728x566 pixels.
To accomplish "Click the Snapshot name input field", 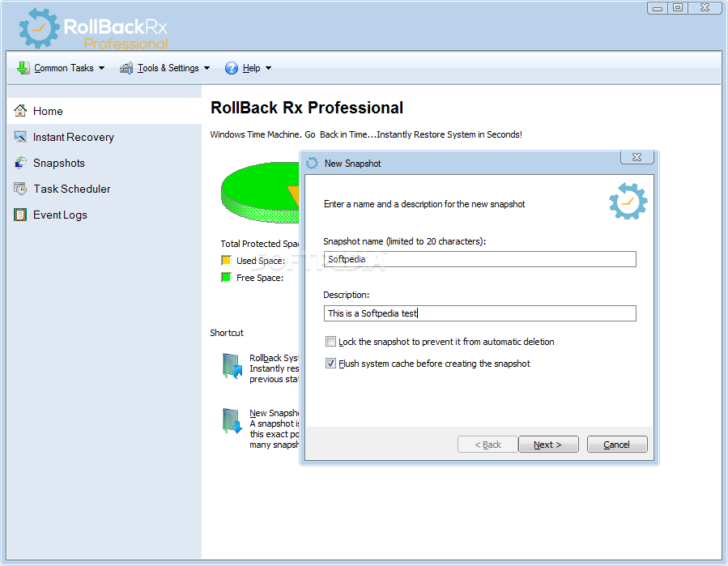I will pyautogui.click(x=479, y=259).
